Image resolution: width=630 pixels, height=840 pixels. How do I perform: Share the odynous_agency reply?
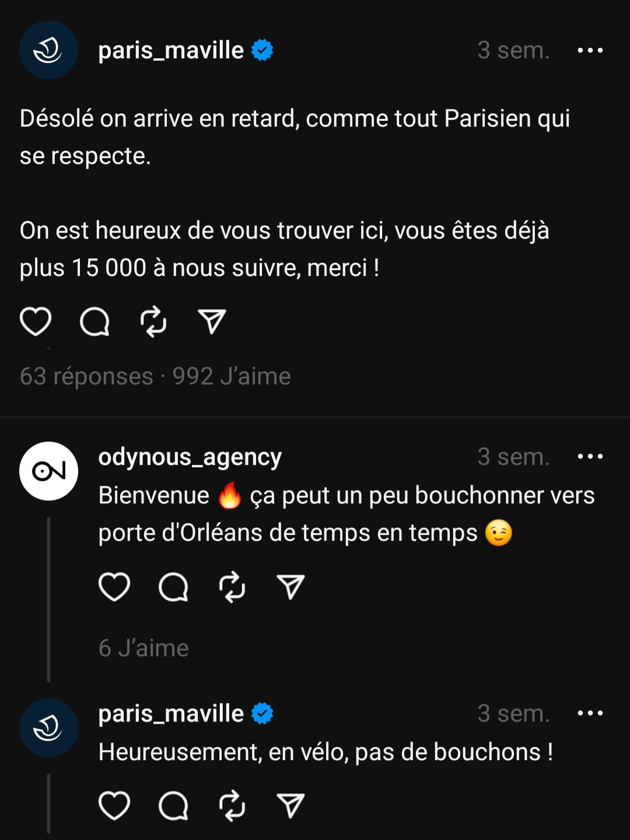pos(290,587)
